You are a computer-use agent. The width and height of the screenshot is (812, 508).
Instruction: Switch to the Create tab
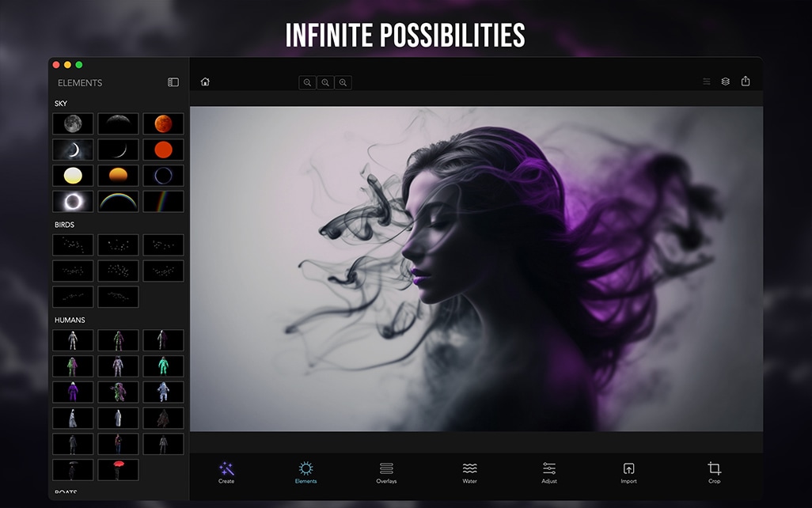(x=226, y=472)
